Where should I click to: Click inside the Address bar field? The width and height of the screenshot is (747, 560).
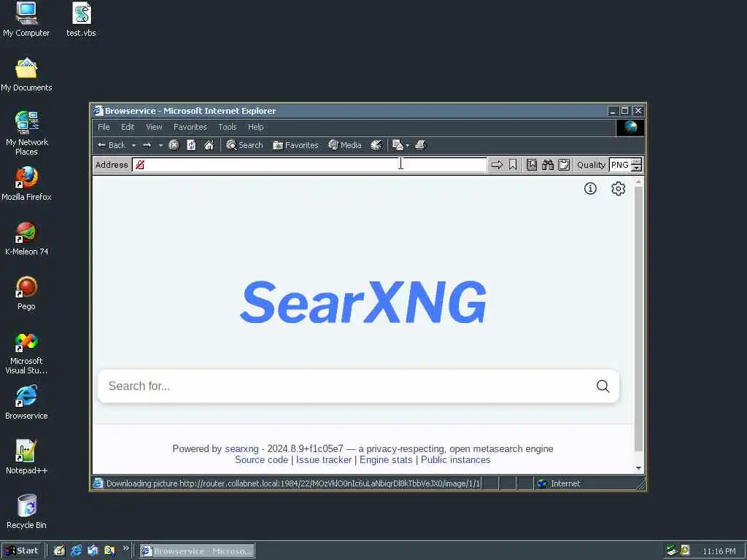tap(309, 165)
